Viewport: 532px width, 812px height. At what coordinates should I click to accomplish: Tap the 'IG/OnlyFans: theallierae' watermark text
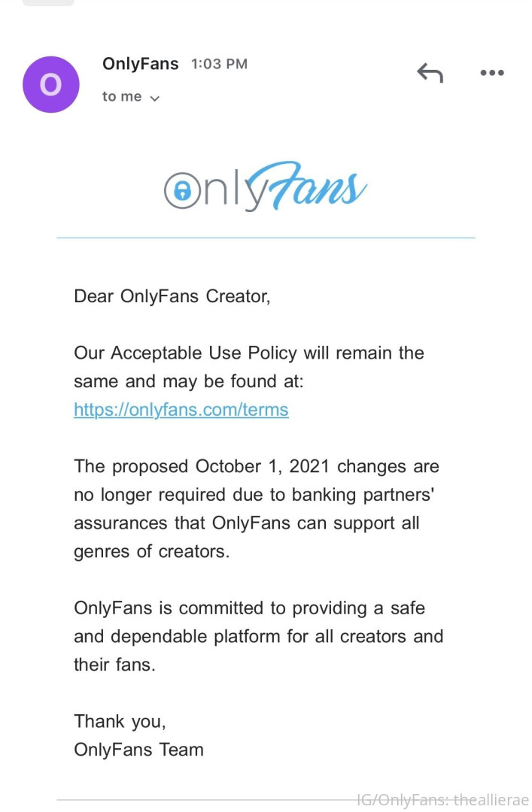click(442, 800)
